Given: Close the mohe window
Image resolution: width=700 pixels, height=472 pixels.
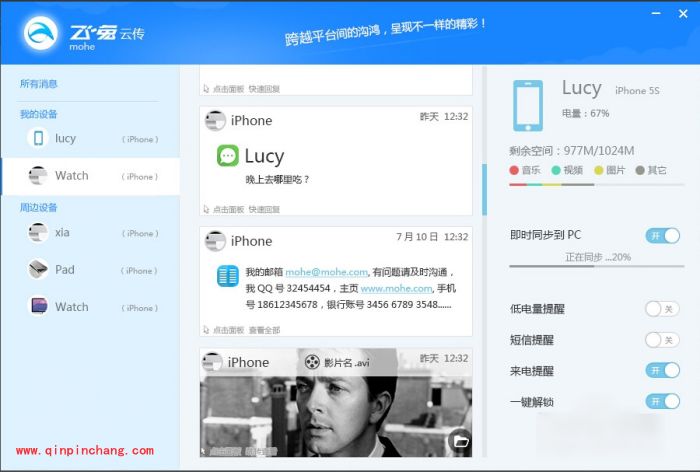Looking at the screenshot, I should click(683, 14).
